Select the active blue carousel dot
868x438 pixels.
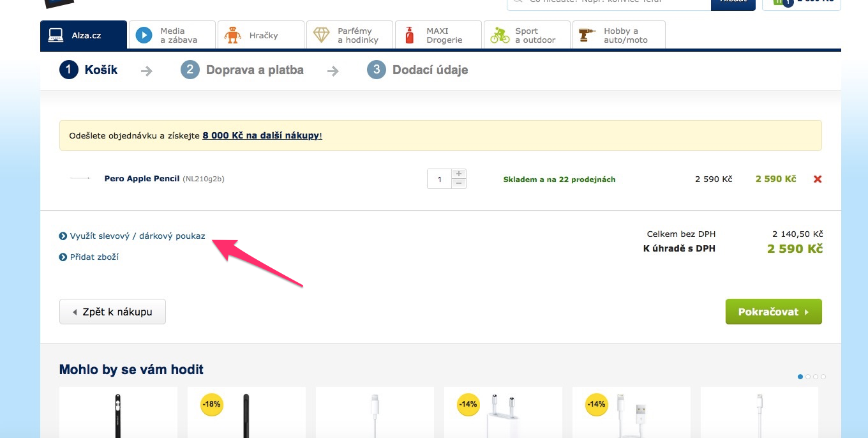pos(800,377)
